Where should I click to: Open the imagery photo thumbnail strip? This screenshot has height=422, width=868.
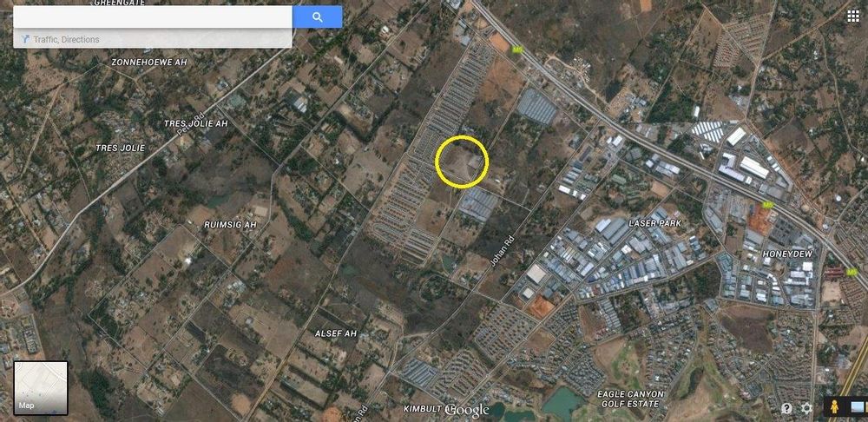tap(857, 407)
